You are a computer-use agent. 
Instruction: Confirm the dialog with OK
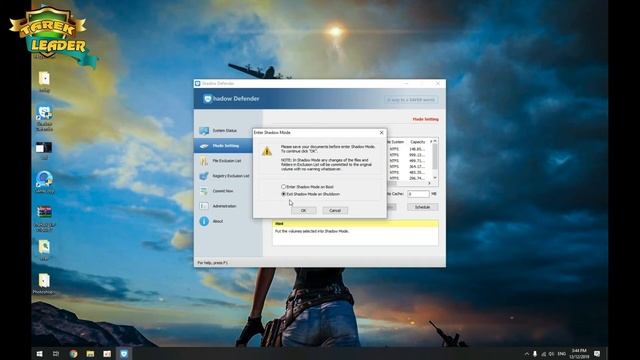tap(303, 210)
